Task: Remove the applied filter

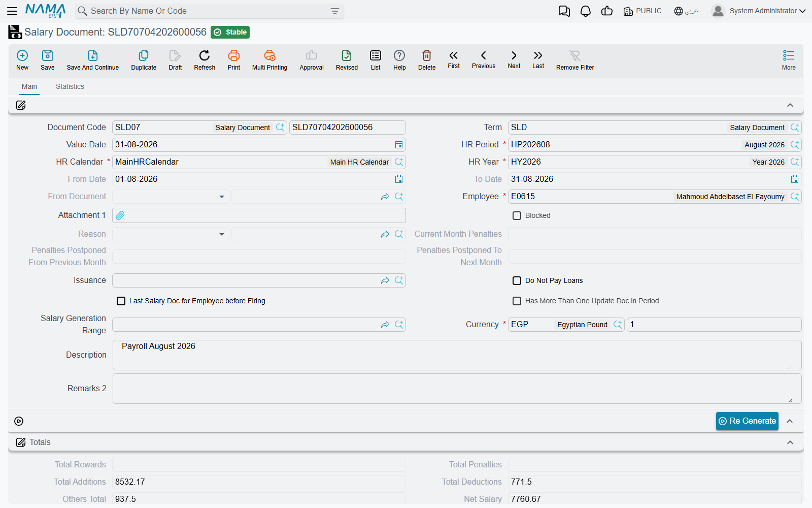Action: tap(575, 60)
